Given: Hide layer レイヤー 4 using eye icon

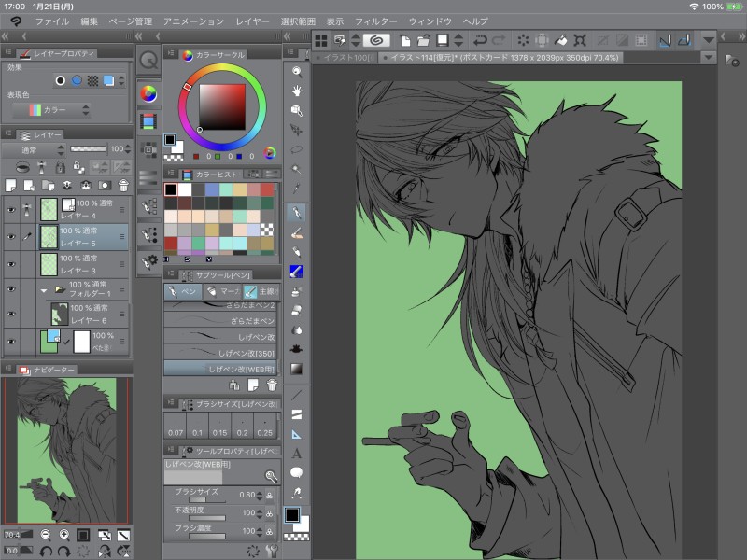Looking at the screenshot, I should pyautogui.click(x=11, y=210).
